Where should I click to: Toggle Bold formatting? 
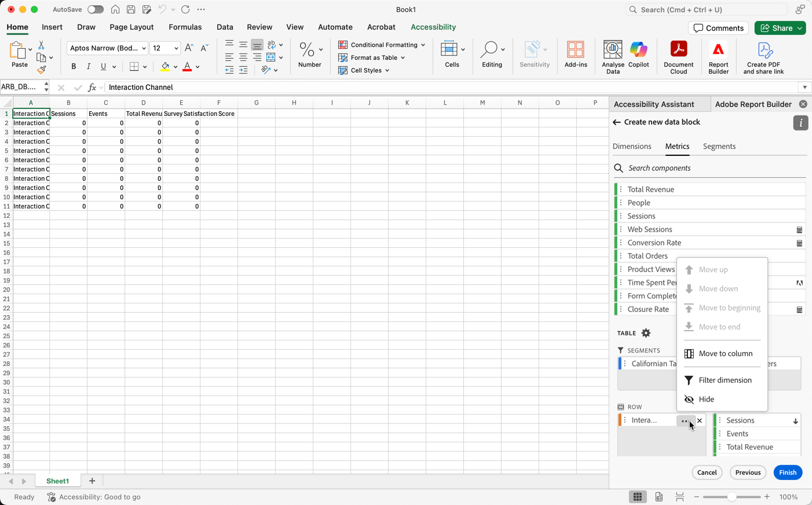pyautogui.click(x=74, y=67)
